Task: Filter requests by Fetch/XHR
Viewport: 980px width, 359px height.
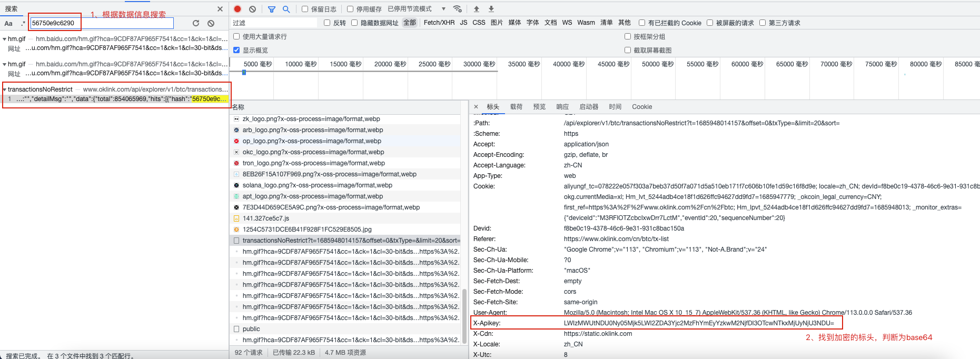Action: [x=439, y=23]
